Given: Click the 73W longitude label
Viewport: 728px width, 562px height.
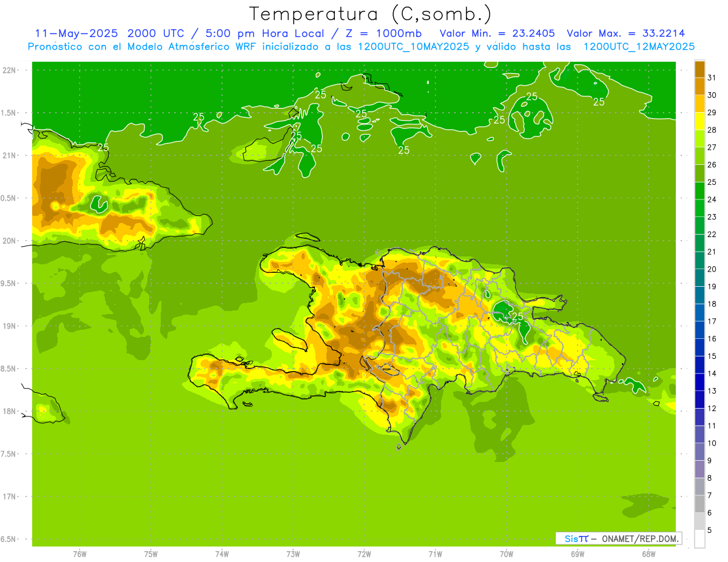Looking at the screenshot, I should [293, 554].
